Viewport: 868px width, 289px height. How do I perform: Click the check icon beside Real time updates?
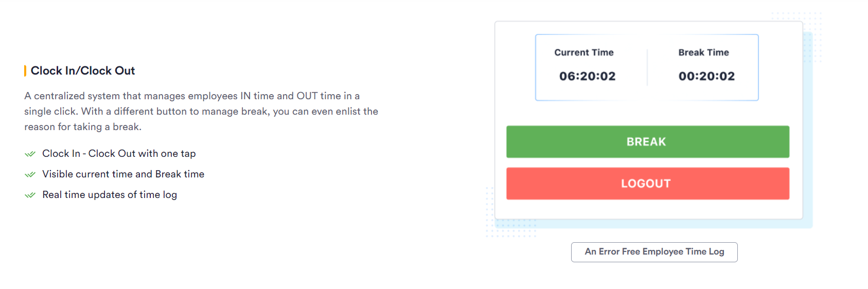click(30, 195)
